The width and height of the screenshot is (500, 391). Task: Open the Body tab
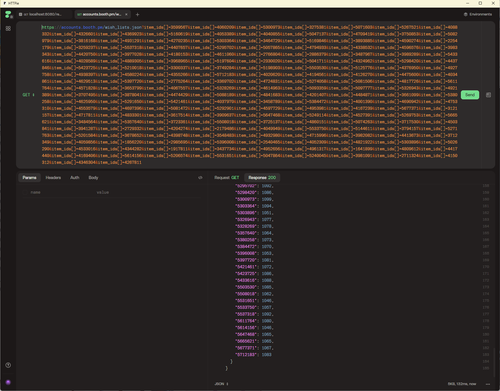pyautogui.click(x=93, y=178)
